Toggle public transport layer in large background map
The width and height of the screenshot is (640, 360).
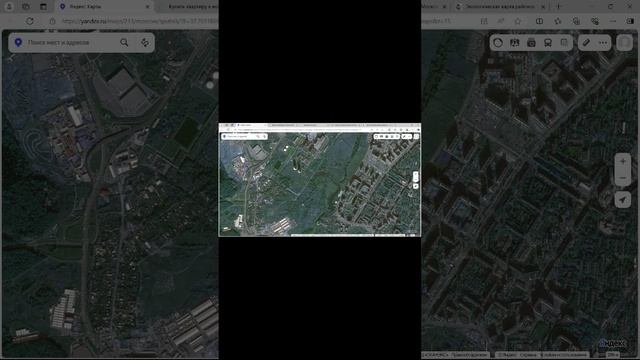(x=548, y=42)
